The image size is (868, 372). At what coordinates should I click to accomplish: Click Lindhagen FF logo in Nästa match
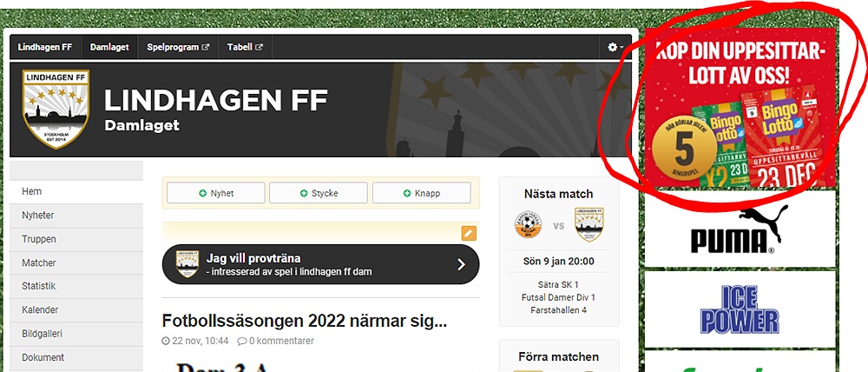point(589,224)
